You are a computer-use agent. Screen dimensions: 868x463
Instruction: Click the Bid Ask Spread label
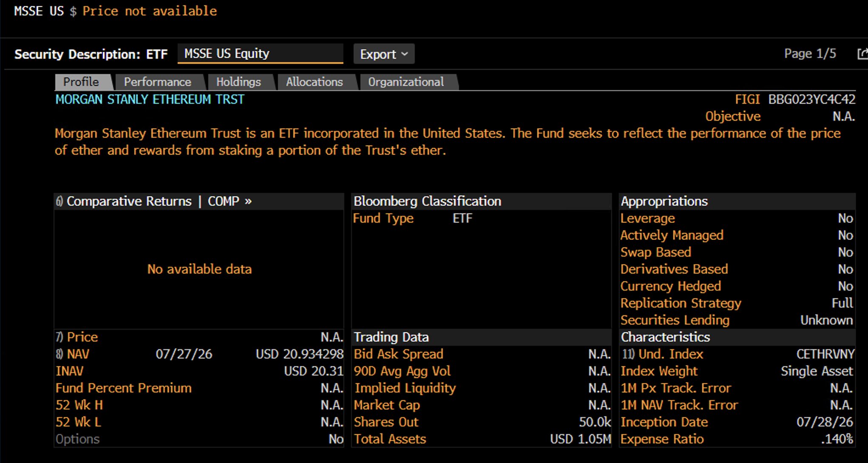click(398, 354)
